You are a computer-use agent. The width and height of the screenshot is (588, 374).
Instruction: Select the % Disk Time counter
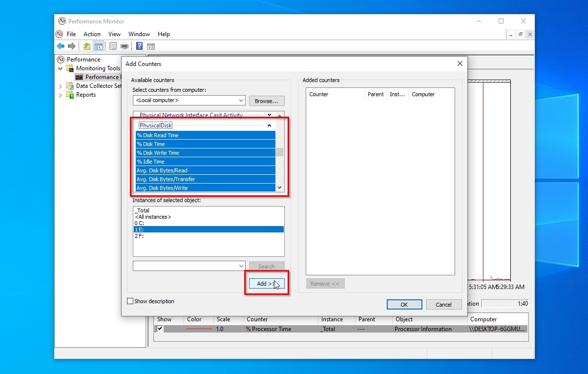(206, 144)
